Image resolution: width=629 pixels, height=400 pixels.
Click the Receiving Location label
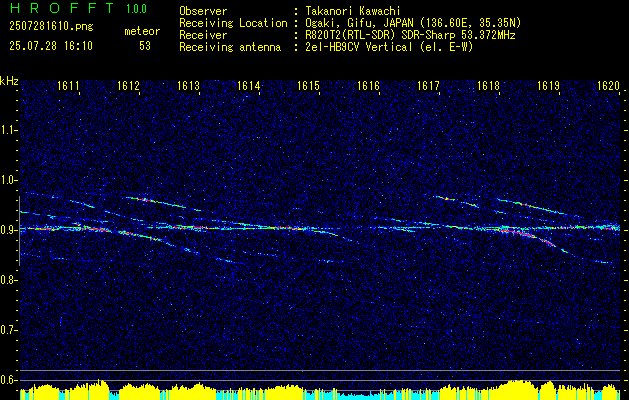pos(233,23)
